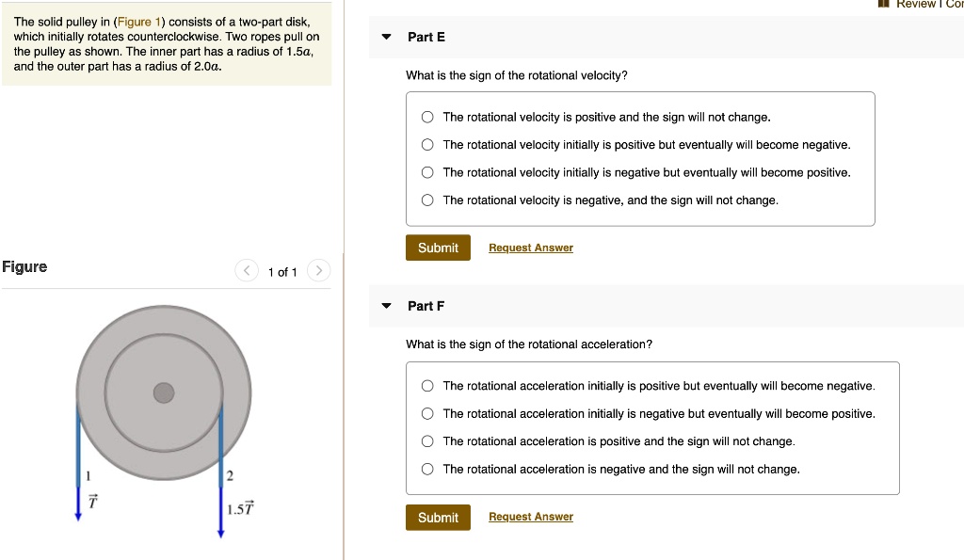Click the previous figure chevron
964x560 pixels.
click(246, 270)
